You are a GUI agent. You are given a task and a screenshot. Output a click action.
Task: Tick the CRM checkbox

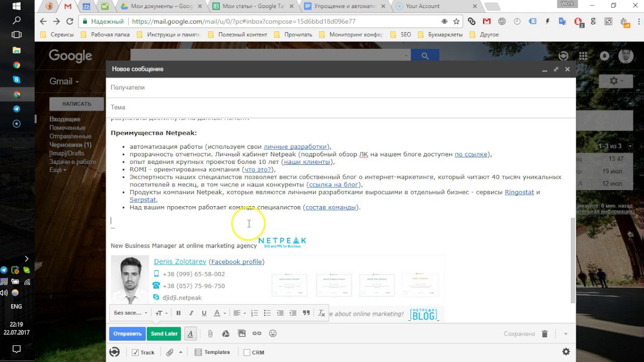tap(247, 352)
